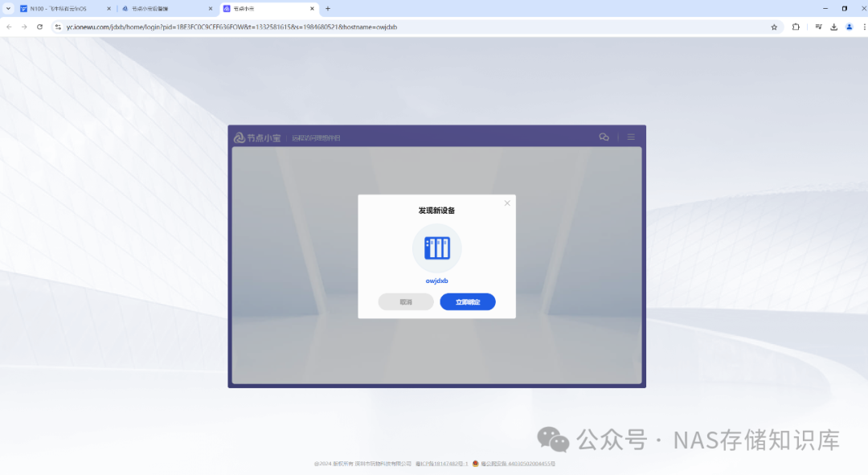
Task: Close the 发现新设备 dialog with X
Action: click(507, 203)
